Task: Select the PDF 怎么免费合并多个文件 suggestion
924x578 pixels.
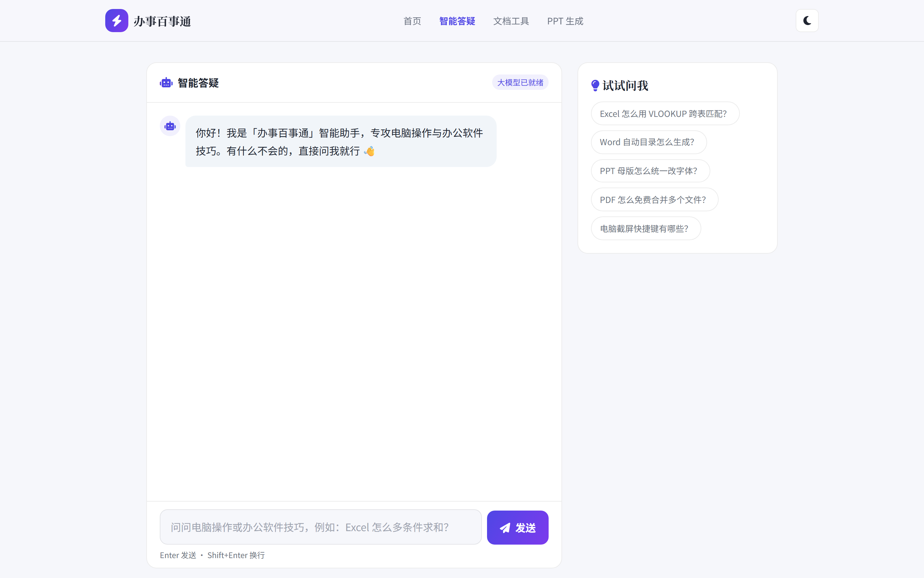Action: tap(654, 199)
